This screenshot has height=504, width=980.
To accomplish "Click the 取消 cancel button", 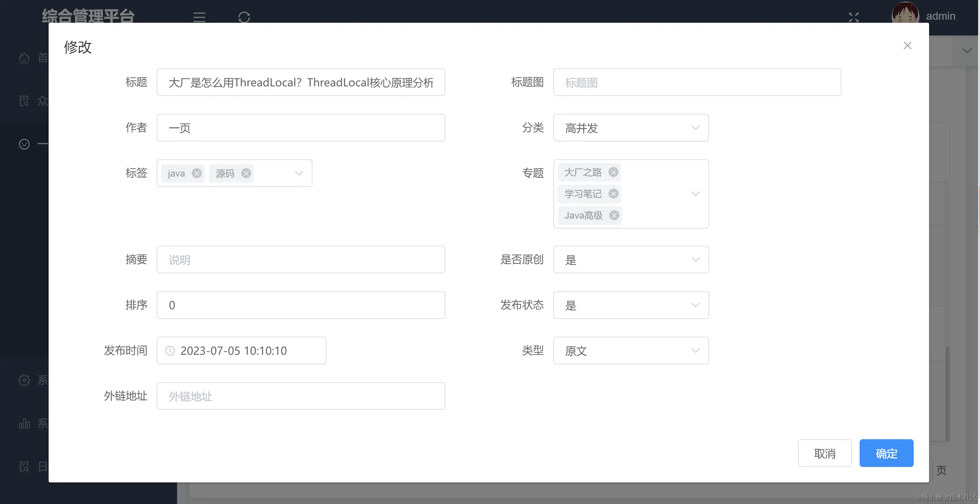I will coord(825,453).
